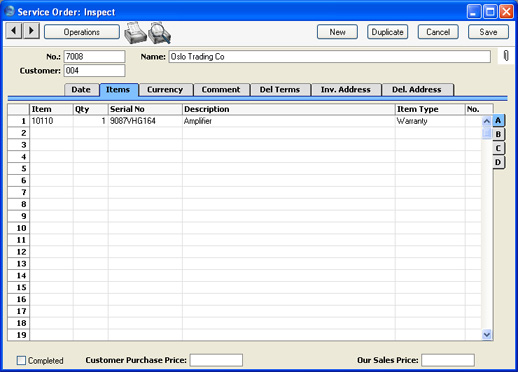The image size is (518, 372).
Task: Click the Cancel button
Action: (x=438, y=32)
